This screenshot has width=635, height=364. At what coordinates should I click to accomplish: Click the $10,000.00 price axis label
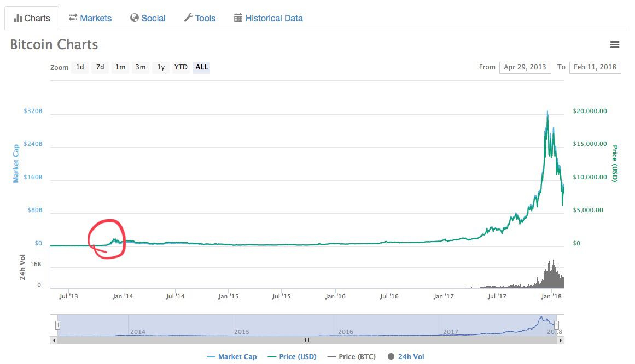coord(590,177)
